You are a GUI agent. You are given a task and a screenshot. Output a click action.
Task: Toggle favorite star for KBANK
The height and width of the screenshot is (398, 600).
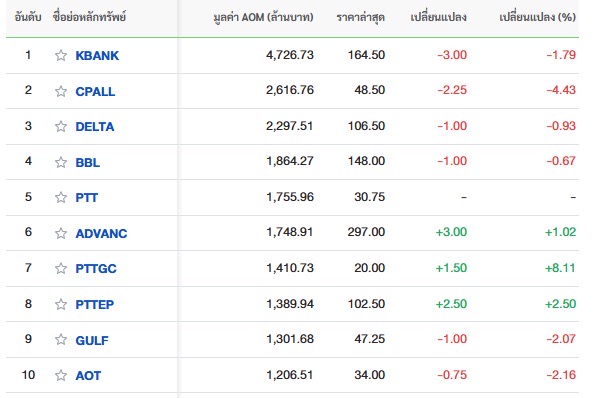point(61,55)
